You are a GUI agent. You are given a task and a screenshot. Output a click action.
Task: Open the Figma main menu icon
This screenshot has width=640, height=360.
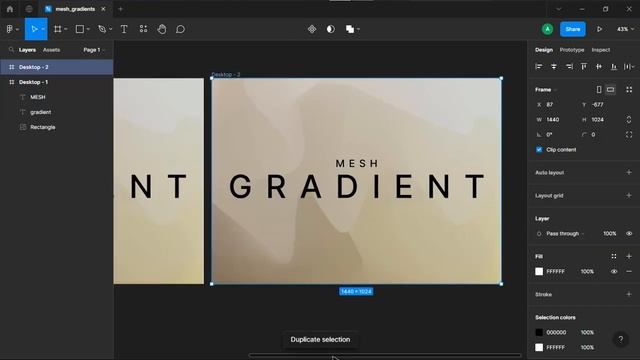(10, 29)
